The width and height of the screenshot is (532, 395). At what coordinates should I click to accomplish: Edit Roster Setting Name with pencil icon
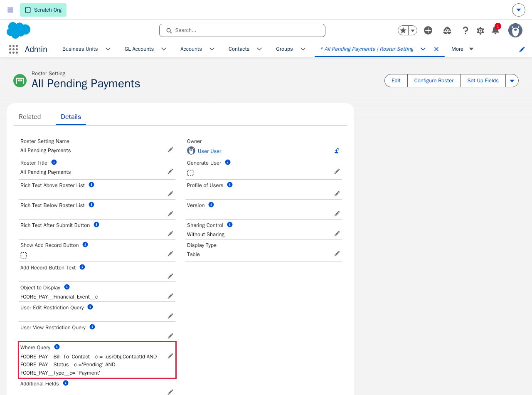pyautogui.click(x=170, y=150)
